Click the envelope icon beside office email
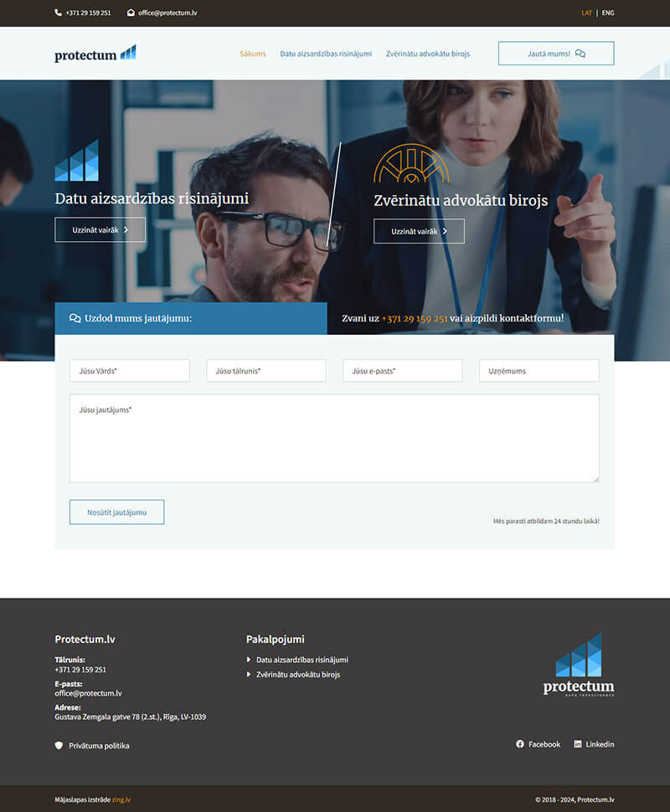This screenshot has height=812, width=670. 131,13
